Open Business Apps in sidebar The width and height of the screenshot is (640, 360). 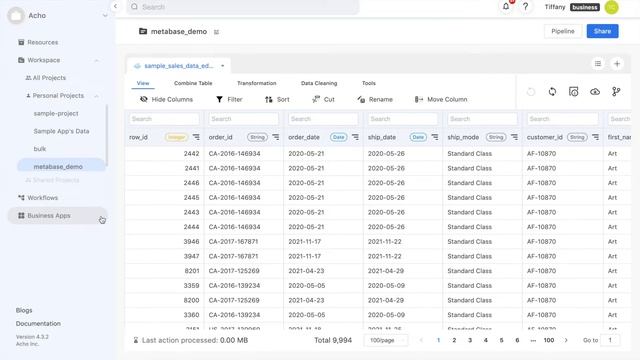tap(57, 216)
